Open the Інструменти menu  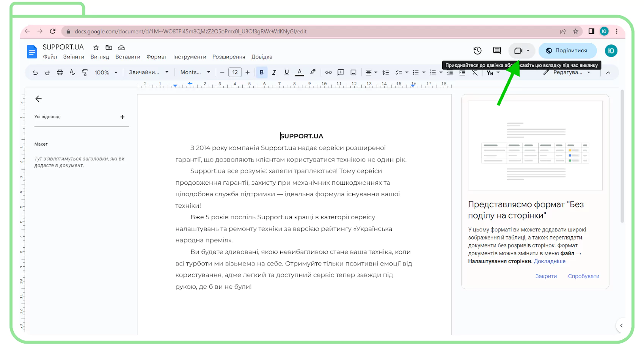point(190,57)
